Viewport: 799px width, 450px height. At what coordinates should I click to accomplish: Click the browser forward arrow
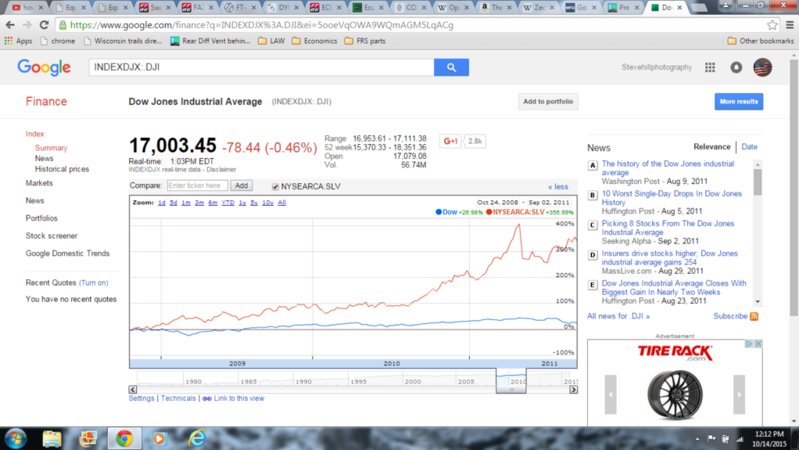tap(27, 25)
